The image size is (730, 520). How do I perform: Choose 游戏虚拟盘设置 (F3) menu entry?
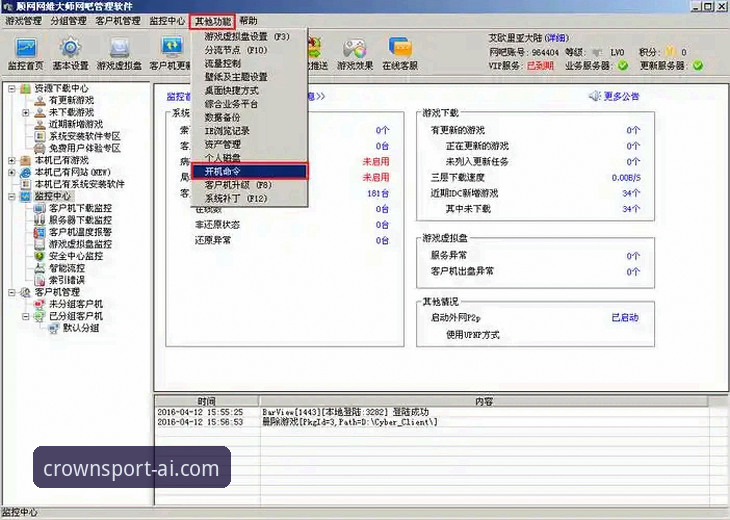[x=250, y=36]
